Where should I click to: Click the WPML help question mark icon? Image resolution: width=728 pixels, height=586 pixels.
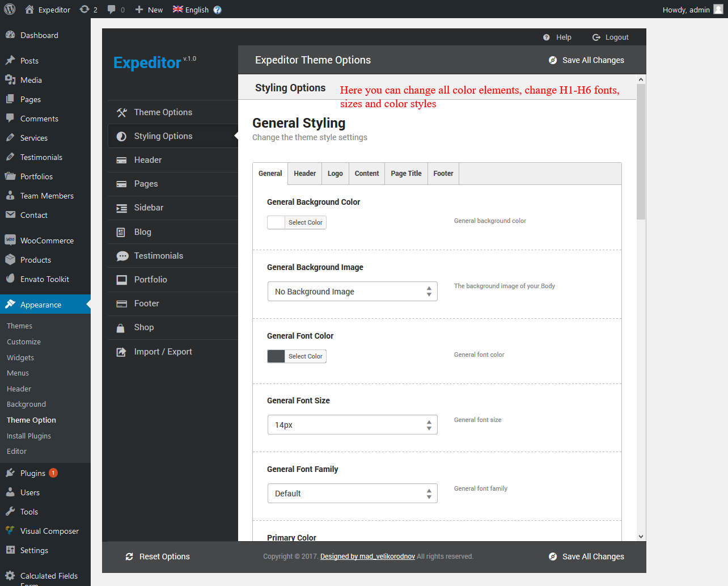click(x=217, y=10)
